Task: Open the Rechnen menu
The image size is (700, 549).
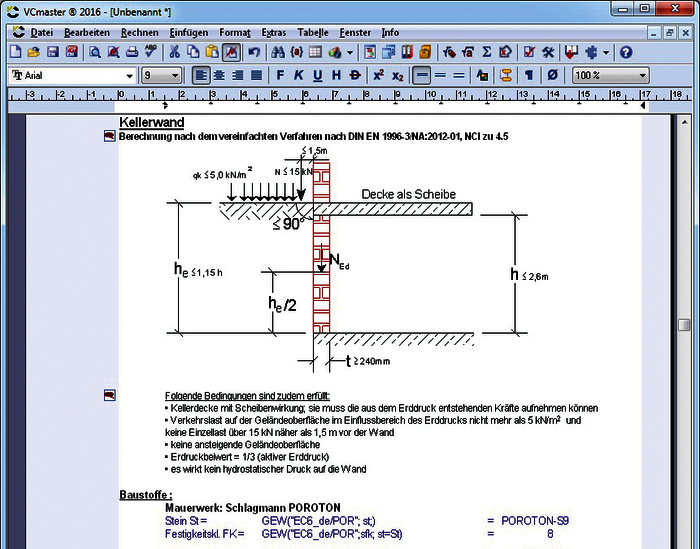Action: click(x=139, y=33)
